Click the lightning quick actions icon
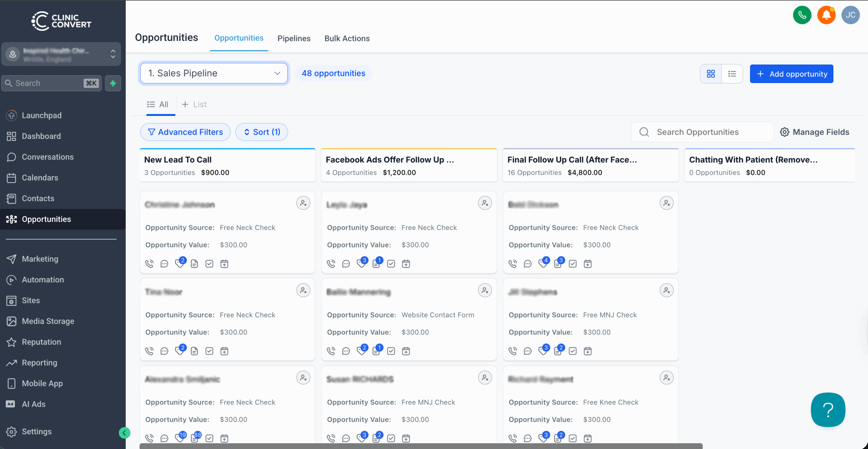 tap(113, 83)
